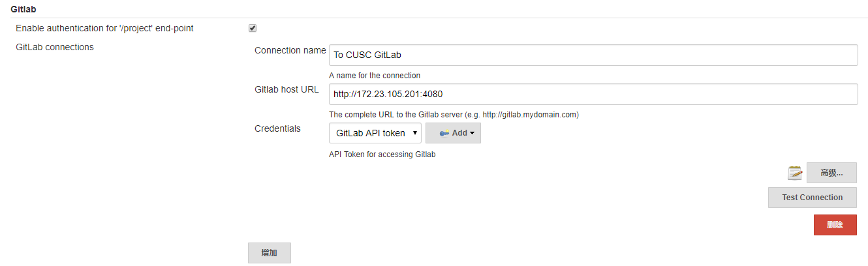Click the Test Connection button
The image size is (868, 266).
click(813, 198)
